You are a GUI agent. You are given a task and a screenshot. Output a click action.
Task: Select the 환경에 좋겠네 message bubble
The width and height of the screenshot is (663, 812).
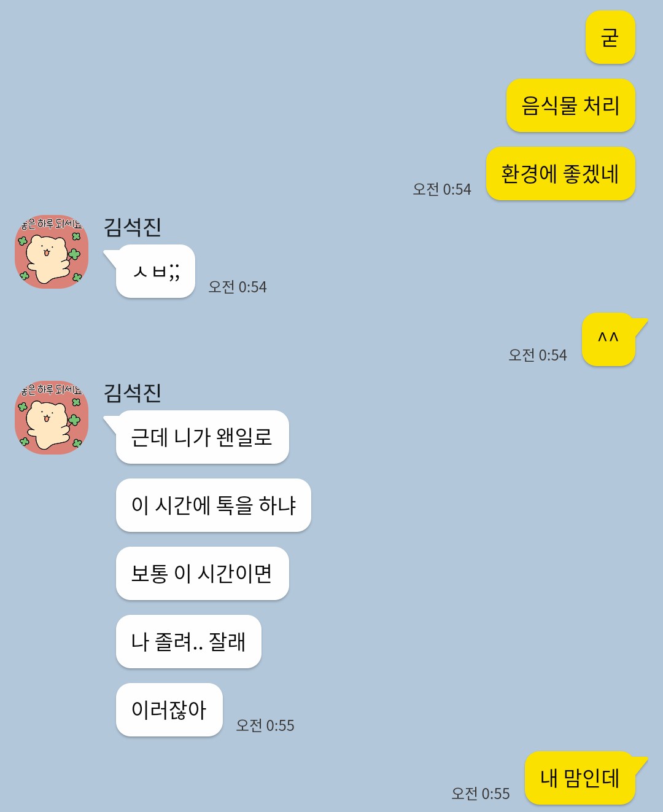coord(560,174)
